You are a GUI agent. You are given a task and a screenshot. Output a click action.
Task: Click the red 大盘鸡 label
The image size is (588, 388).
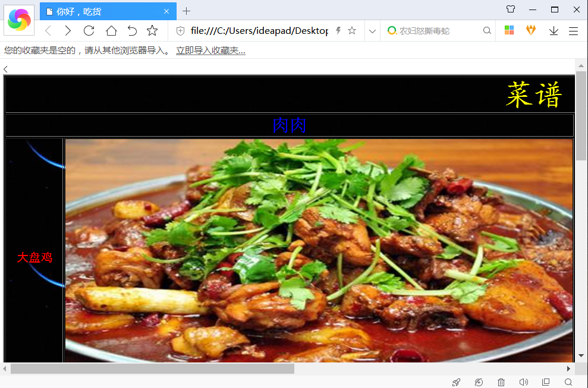click(34, 257)
